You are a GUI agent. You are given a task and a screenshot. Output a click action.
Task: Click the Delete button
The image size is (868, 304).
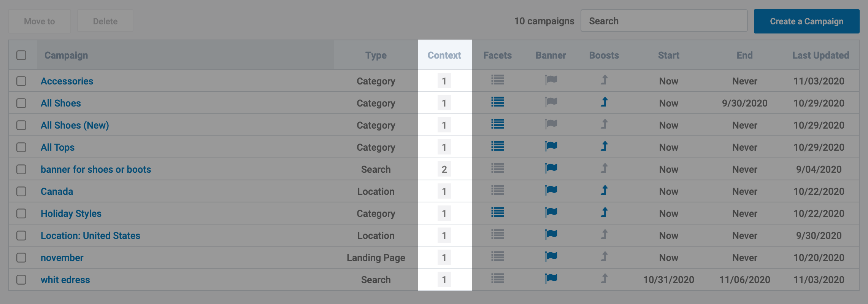(x=105, y=21)
